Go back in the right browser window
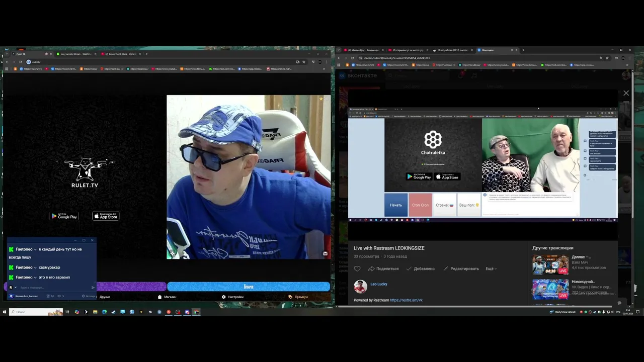 339,58
